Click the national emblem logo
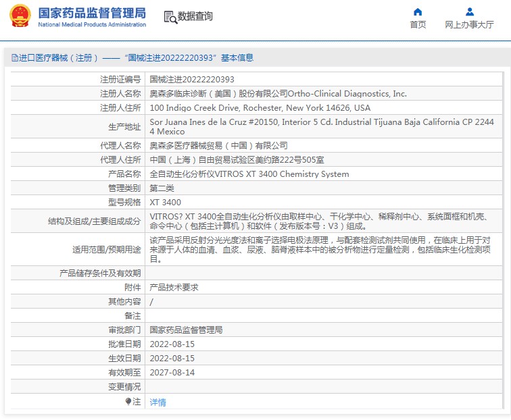Viewport: 511px width, 420px height. tap(20, 16)
